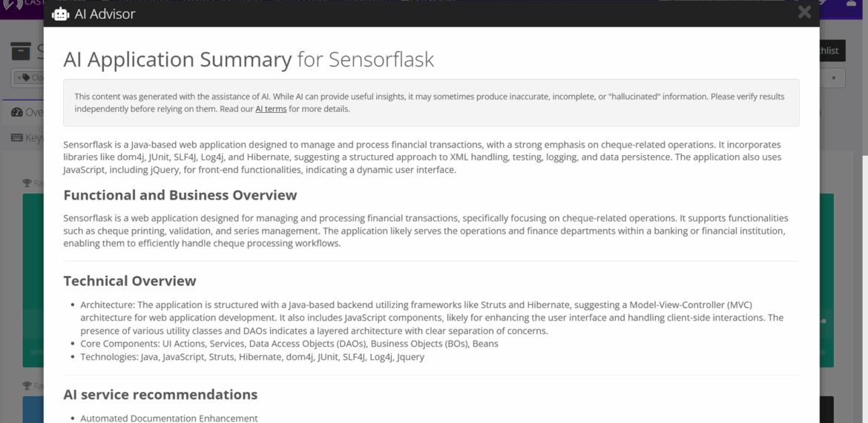Clear the filter field using the right-side x
The image size is (868, 423).
pos(833,78)
